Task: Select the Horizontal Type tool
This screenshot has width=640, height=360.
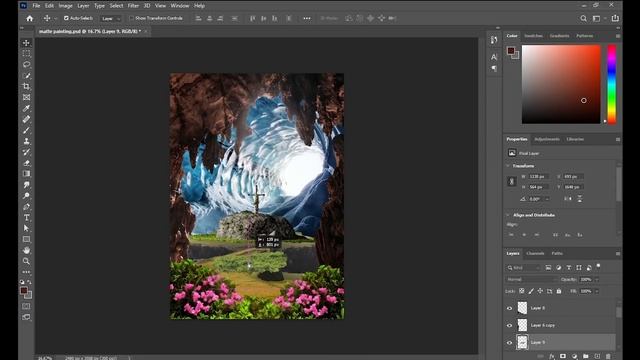Action: click(27, 218)
